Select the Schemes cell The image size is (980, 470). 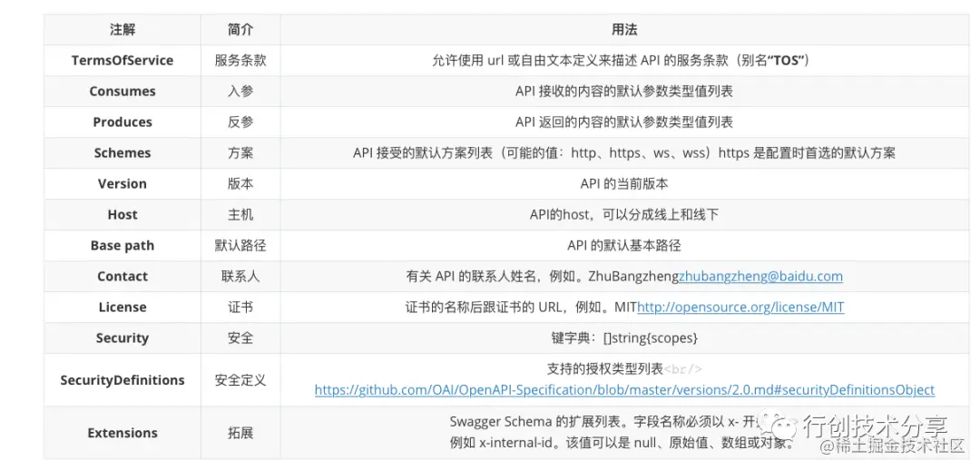122,153
